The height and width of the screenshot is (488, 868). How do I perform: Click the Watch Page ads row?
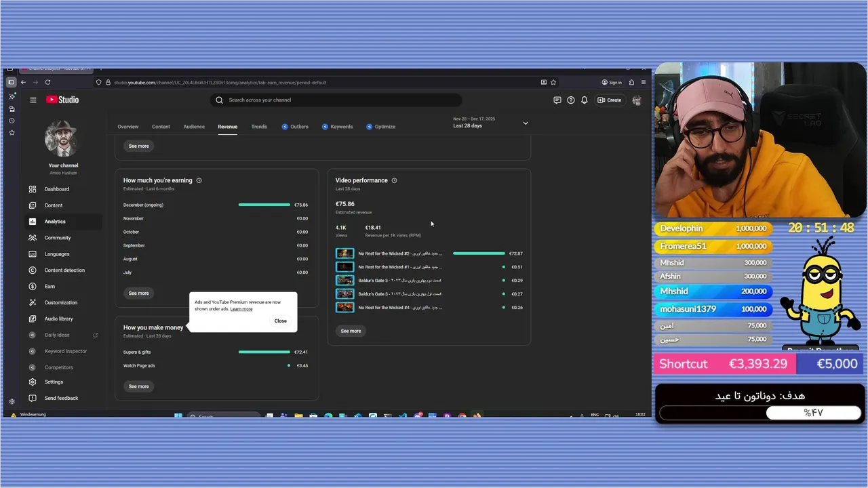(216, 365)
